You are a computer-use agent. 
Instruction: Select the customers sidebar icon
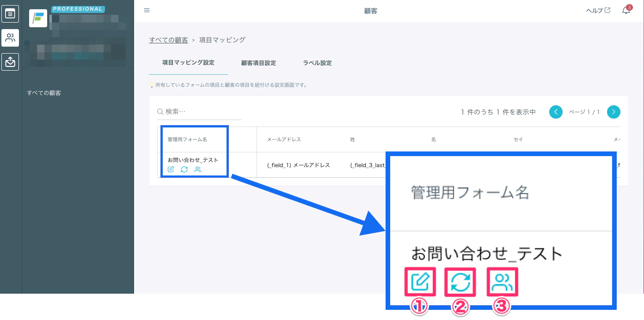pos(10,38)
